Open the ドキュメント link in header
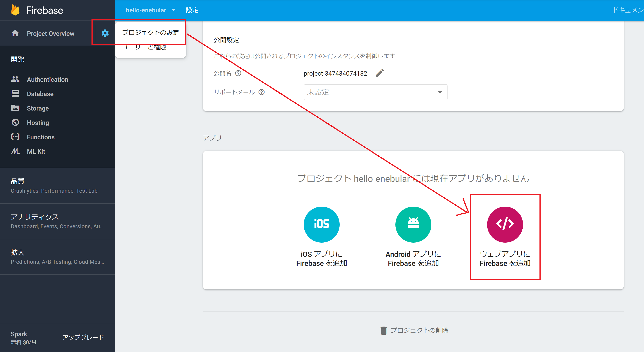The height and width of the screenshot is (352, 644). point(628,10)
